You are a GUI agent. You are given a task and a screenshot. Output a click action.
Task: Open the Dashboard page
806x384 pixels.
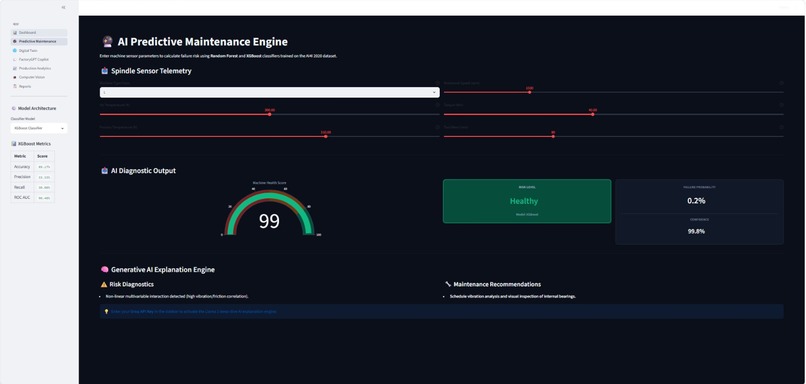(39, 32)
